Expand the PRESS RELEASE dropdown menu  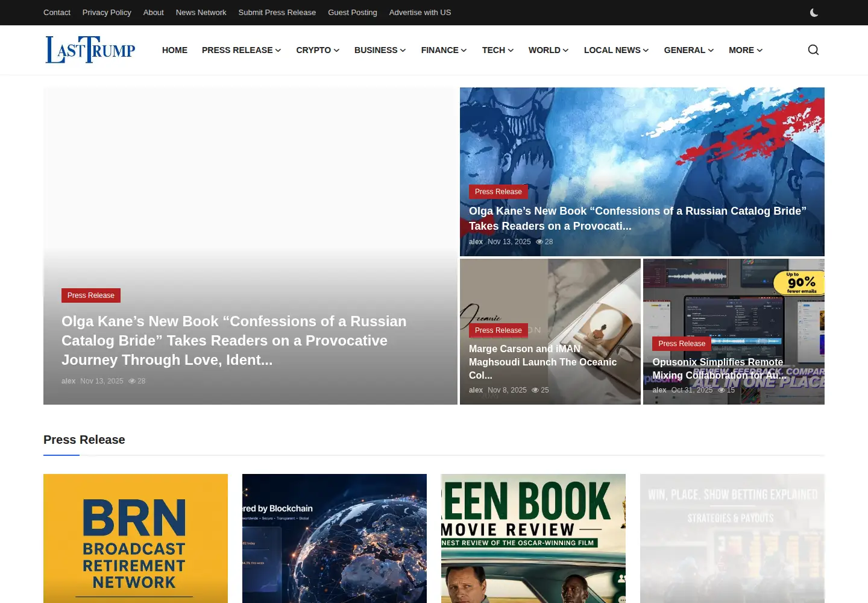click(x=242, y=50)
